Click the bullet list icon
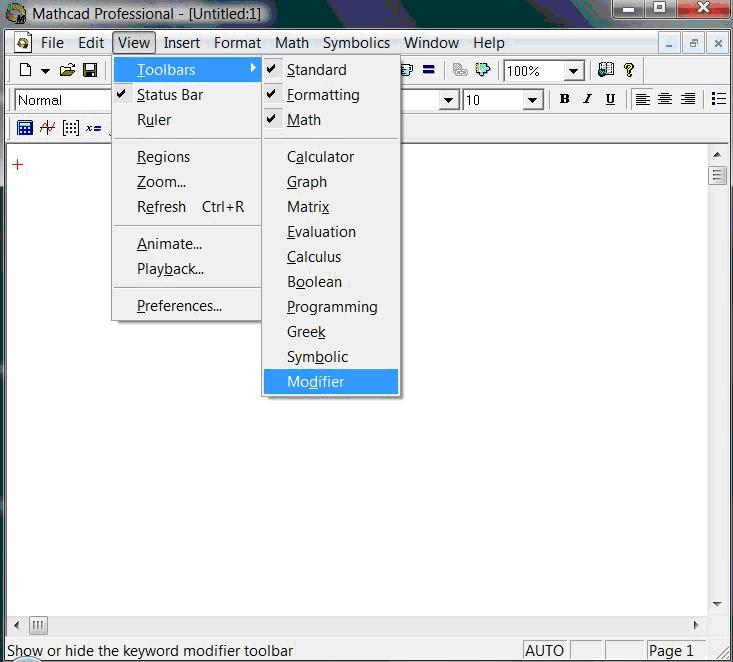 coord(719,99)
